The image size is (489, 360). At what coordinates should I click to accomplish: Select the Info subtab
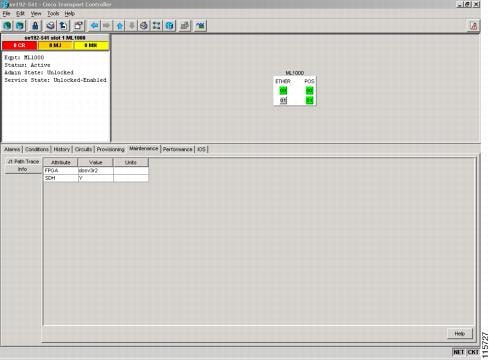pos(22,169)
